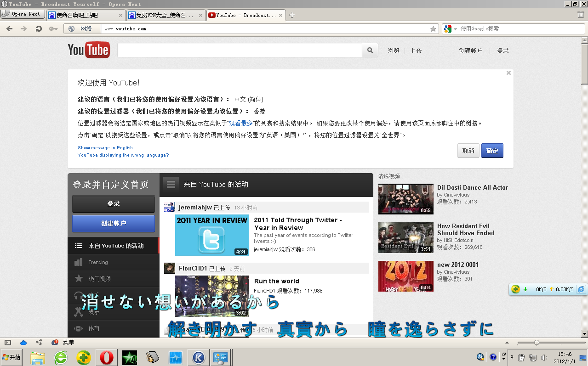Open the Opera Next menu button
The image size is (588, 366).
tap(23, 13)
